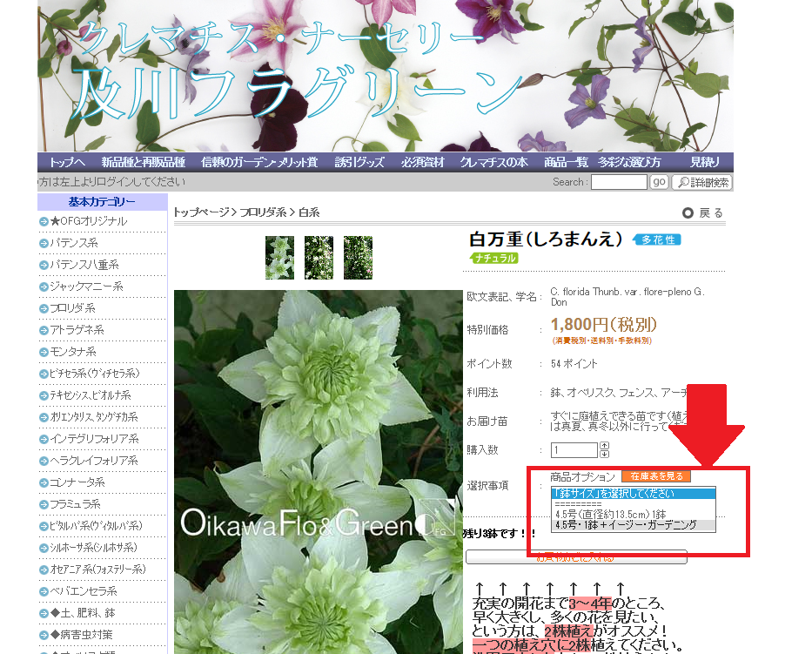The image size is (812, 654).
Task: Open the モンタナ系 category link
Action: click(73, 352)
